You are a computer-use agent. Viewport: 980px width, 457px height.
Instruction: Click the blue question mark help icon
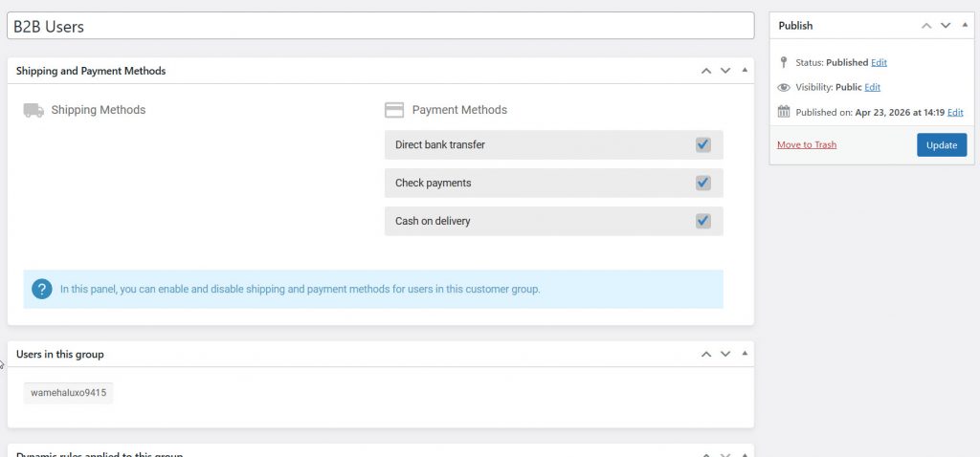point(41,289)
